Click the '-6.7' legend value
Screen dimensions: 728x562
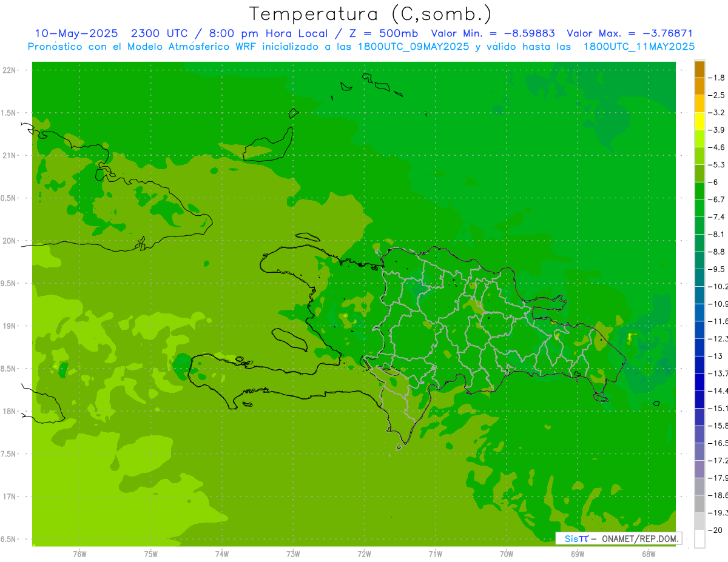tap(718, 199)
